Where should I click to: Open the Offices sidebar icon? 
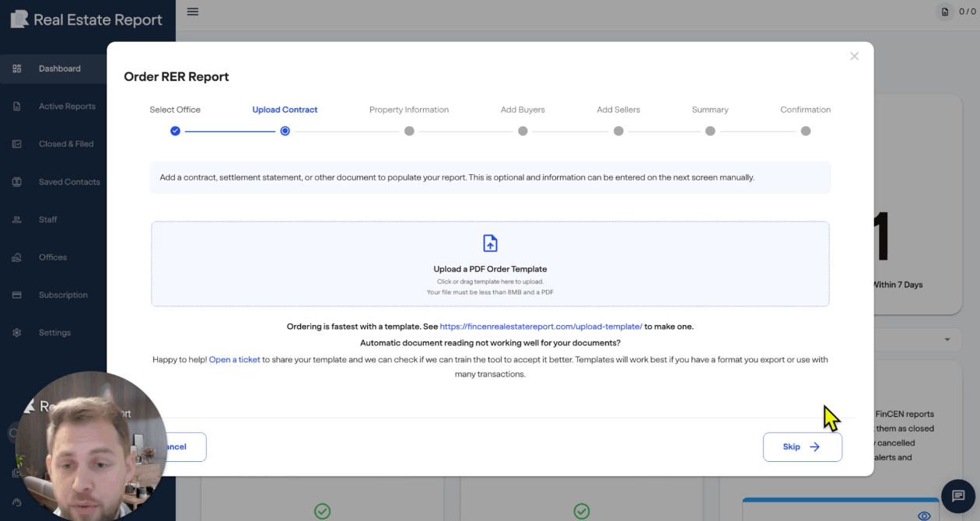point(17,257)
